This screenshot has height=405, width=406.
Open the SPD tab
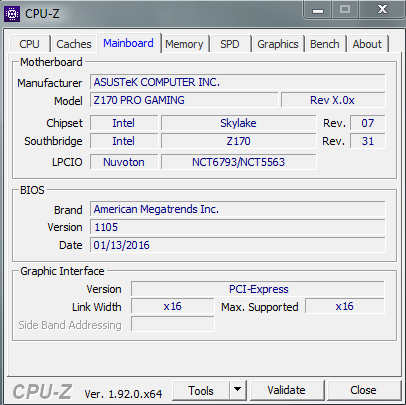click(x=230, y=44)
